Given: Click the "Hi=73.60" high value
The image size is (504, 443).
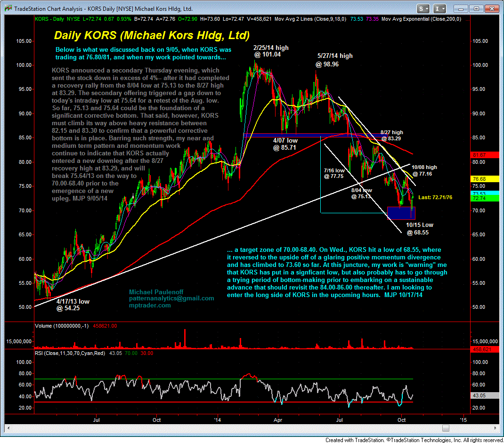Looking at the screenshot, I should coord(210,19).
